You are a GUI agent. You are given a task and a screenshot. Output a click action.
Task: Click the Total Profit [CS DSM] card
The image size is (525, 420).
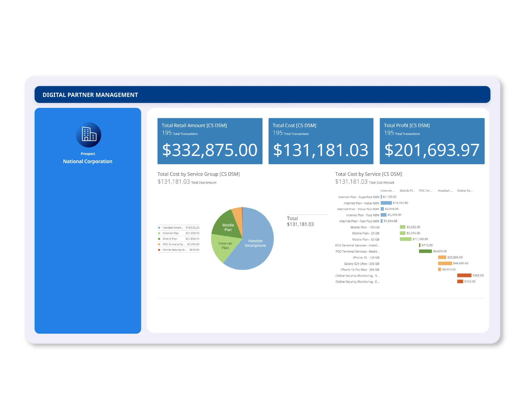click(x=432, y=141)
